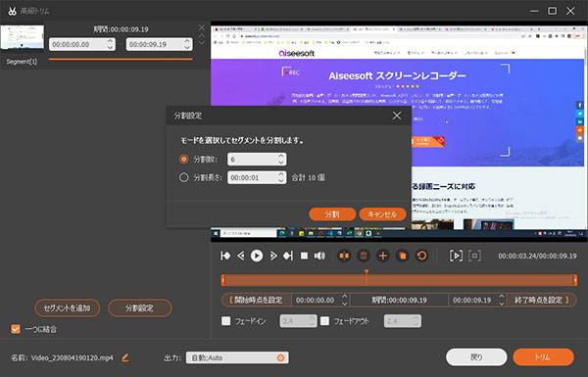Select the Segment[1] thumbnail
Viewport: 588px width, 377px height.
[23, 37]
